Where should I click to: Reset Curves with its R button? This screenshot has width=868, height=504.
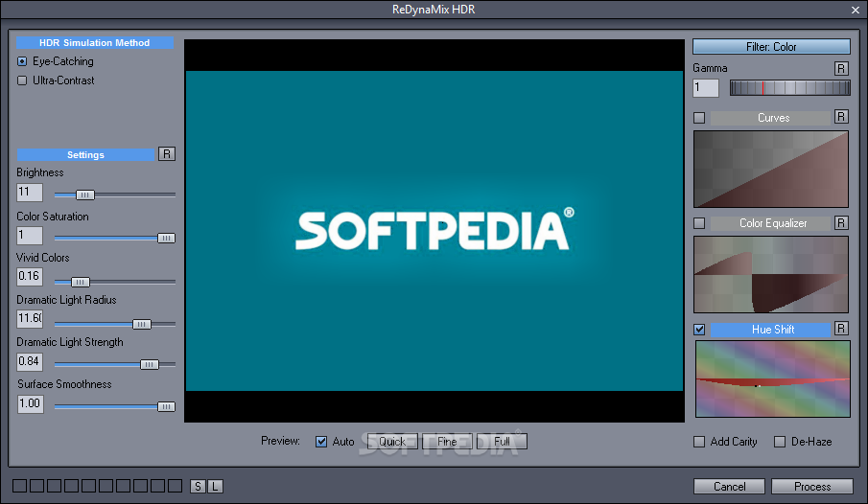tap(841, 117)
